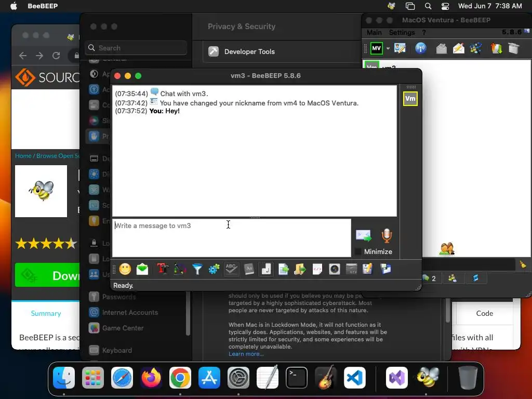Open the Code tab on SourceForge page
Viewport: 532px width, 399px height.
point(485,313)
